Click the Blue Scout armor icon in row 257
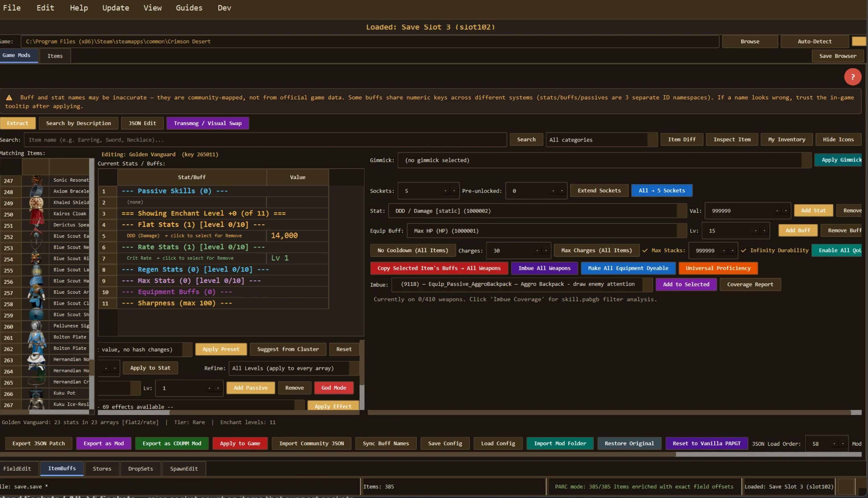Screen dimensions: 868x498 pyautogui.click(x=36, y=293)
